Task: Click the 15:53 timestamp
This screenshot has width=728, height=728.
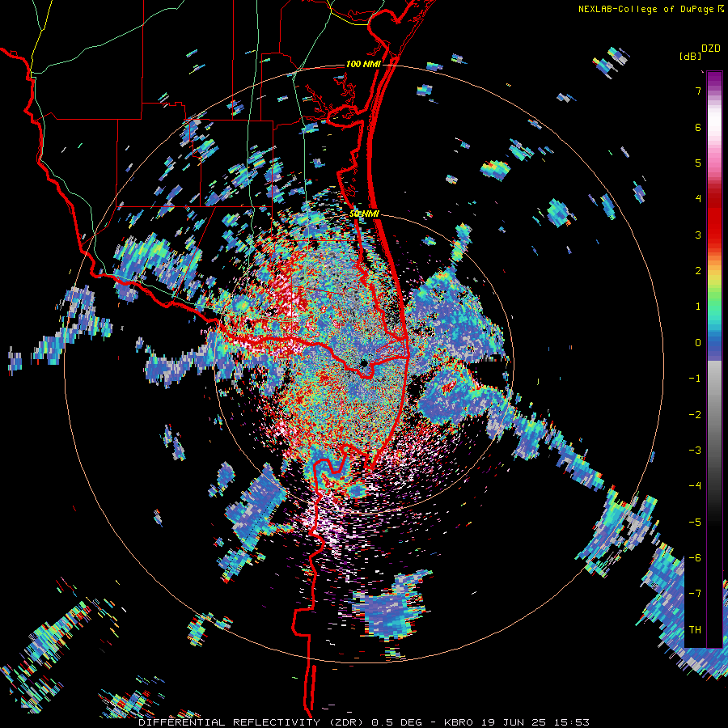Action: (x=570, y=722)
